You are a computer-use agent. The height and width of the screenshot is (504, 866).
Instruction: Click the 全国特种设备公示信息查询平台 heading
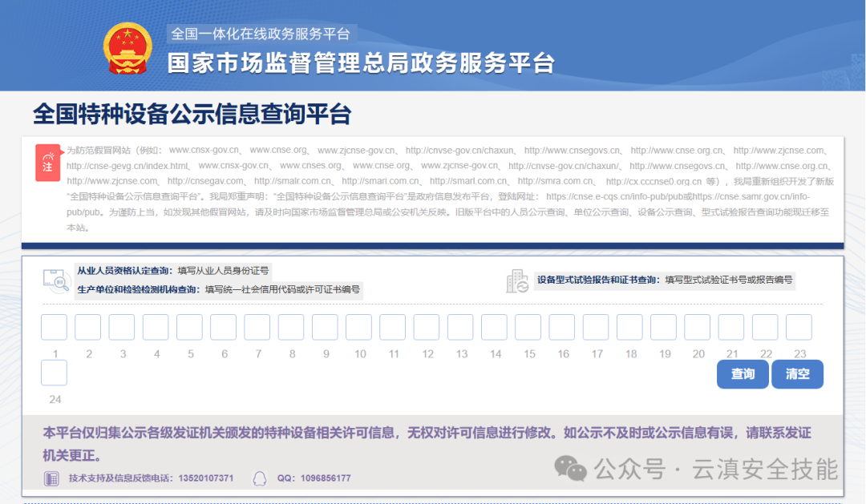(x=192, y=115)
